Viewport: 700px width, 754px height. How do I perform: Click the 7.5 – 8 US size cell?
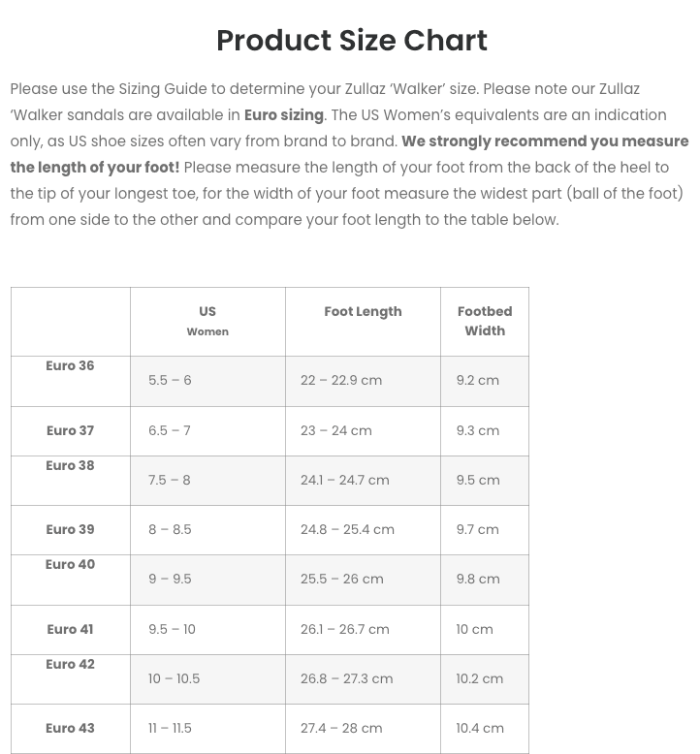(170, 480)
